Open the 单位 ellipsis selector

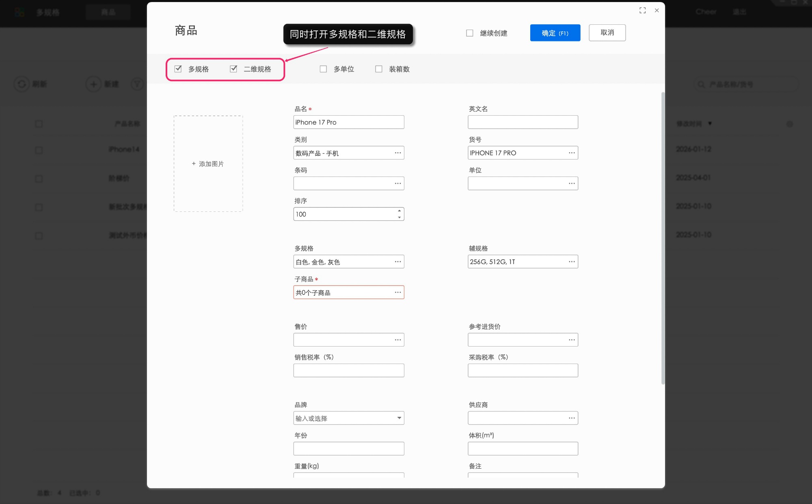572,183
